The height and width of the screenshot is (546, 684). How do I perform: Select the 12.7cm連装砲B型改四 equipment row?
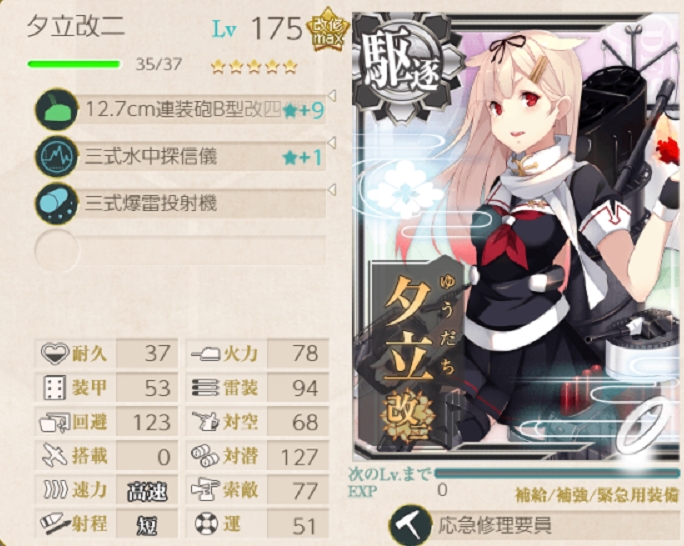point(180,109)
